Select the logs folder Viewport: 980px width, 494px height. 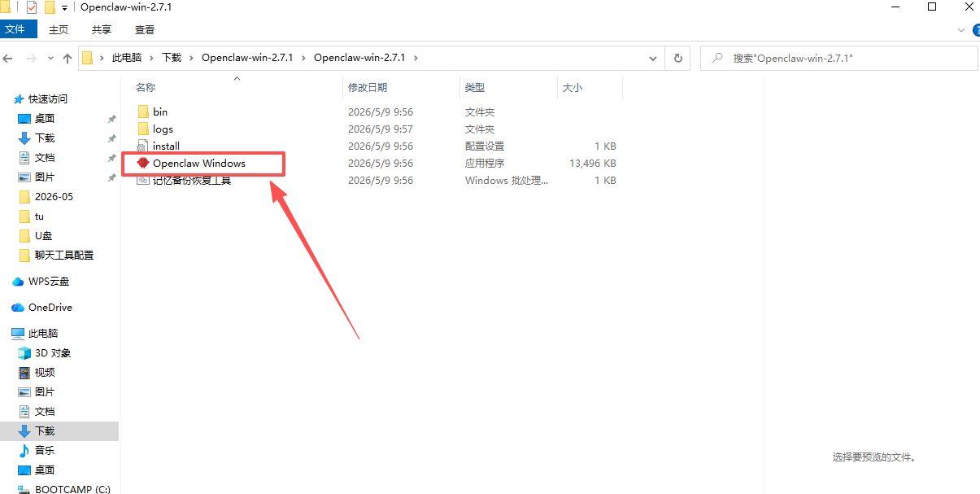pyautogui.click(x=163, y=129)
